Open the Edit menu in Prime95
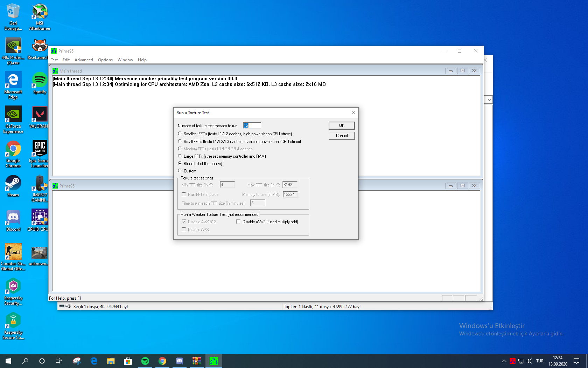 click(66, 60)
